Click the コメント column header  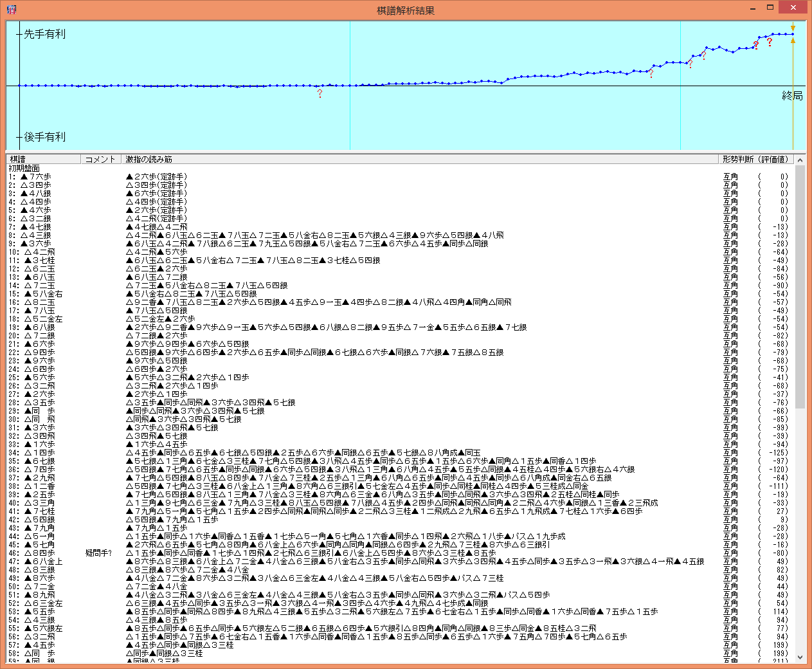[x=100, y=160]
